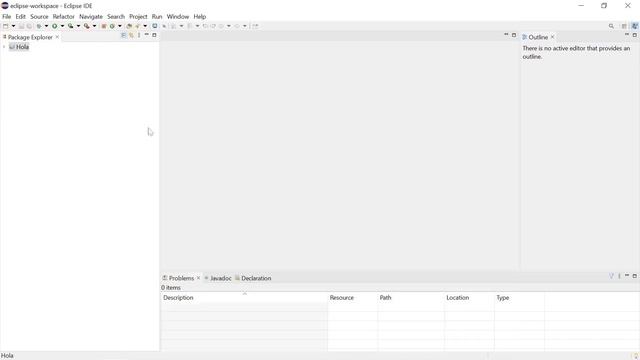Close the Outline tab

[x=553, y=37]
